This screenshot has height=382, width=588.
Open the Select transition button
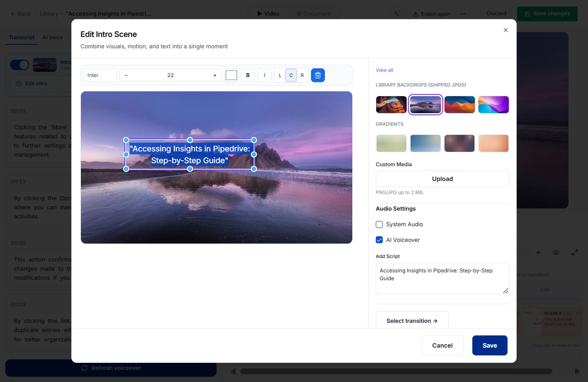412,321
